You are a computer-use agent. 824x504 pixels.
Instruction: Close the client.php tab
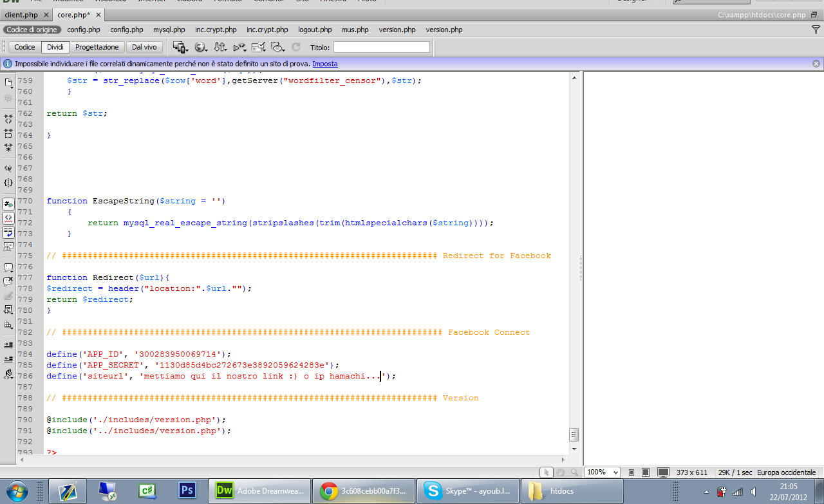point(46,14)
